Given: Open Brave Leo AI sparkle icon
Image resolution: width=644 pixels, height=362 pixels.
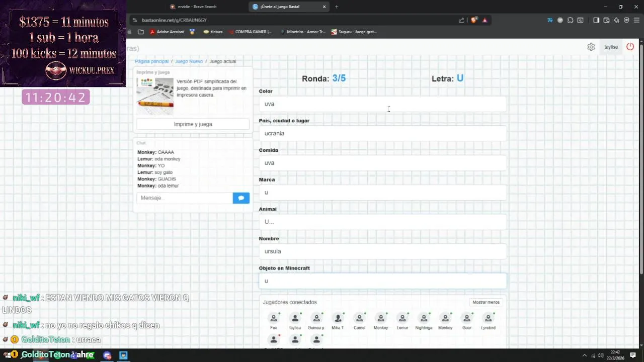Looking at the screenshot, I should pyautogui.click(x=616, y=20).
